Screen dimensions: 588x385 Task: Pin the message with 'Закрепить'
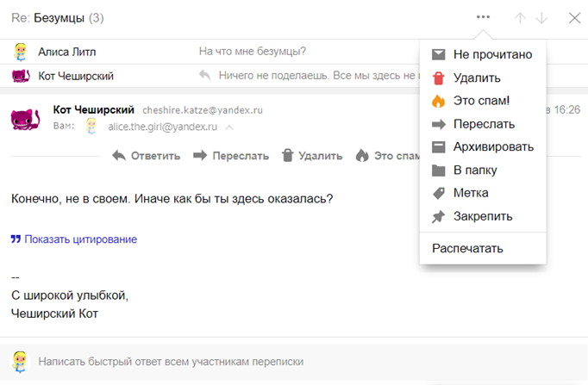click(x=483, y=216)
